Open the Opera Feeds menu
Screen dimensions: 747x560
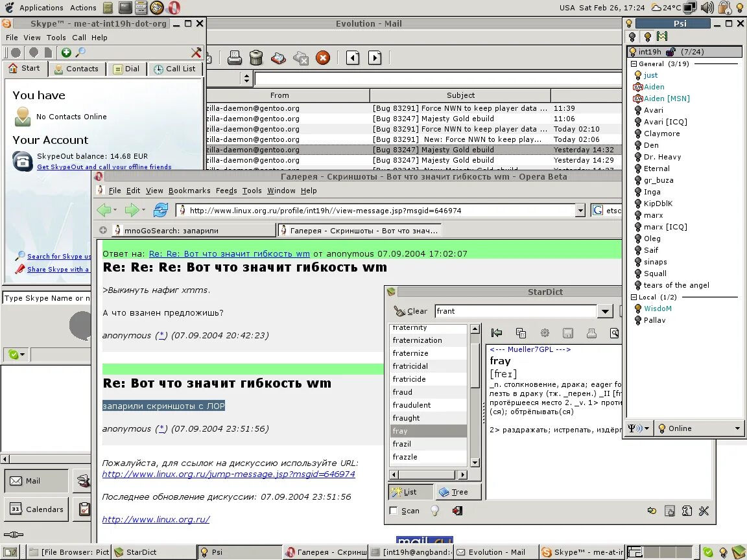pyautogui.click(x=226, y=191)
